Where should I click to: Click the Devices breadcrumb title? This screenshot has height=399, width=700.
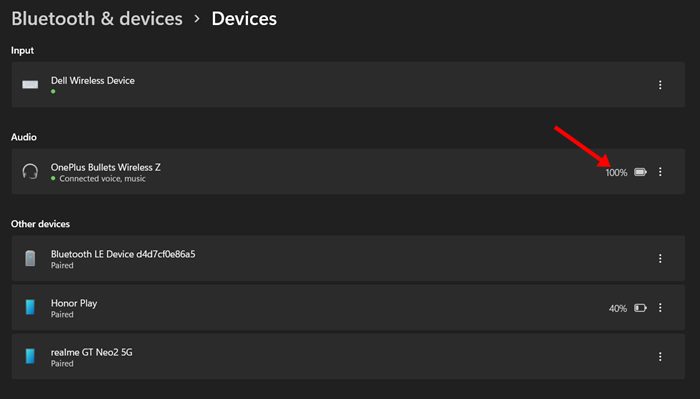tap(244, 19)
